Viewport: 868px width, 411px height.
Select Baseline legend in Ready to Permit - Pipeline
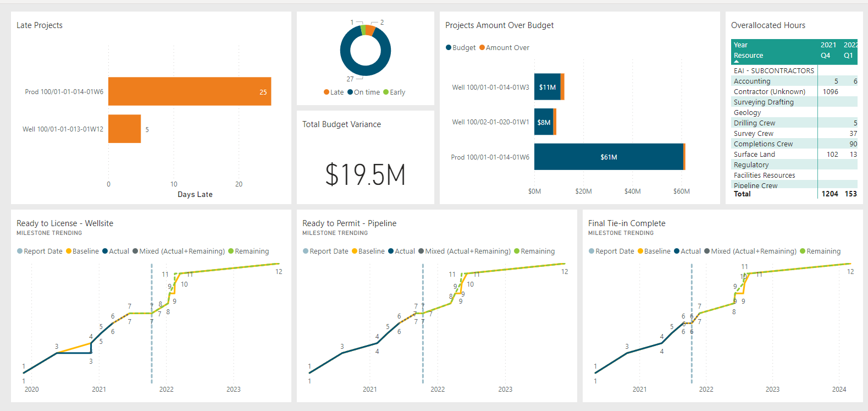pyautogui.click(x=355, y=251)
